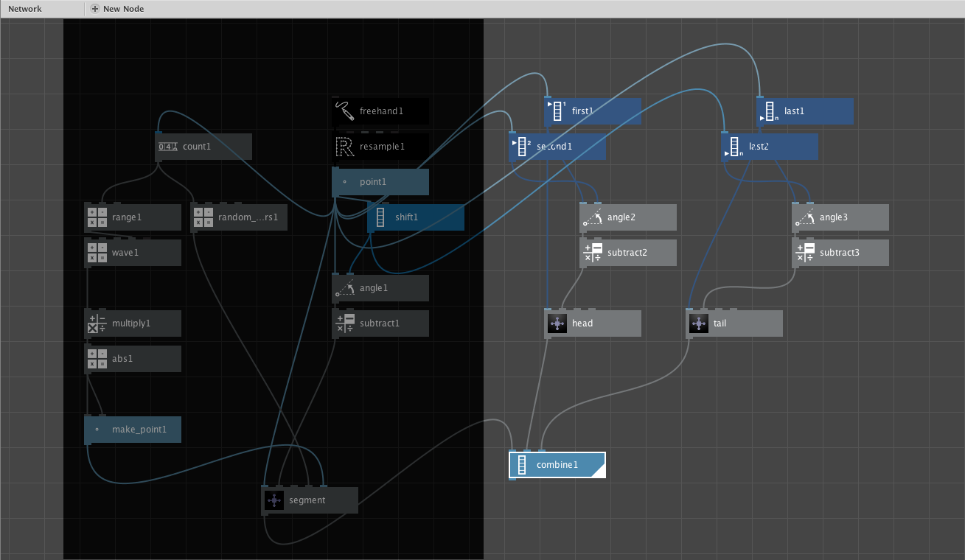Click the last2 list icon

[x=734, y=147]
